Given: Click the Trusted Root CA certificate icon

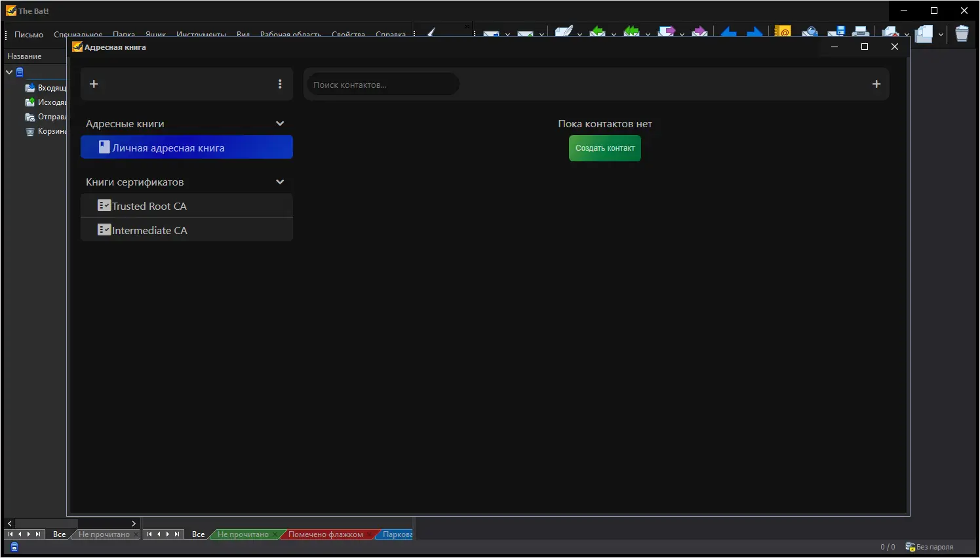Looking at the screenshot, I should click(104, 206).
